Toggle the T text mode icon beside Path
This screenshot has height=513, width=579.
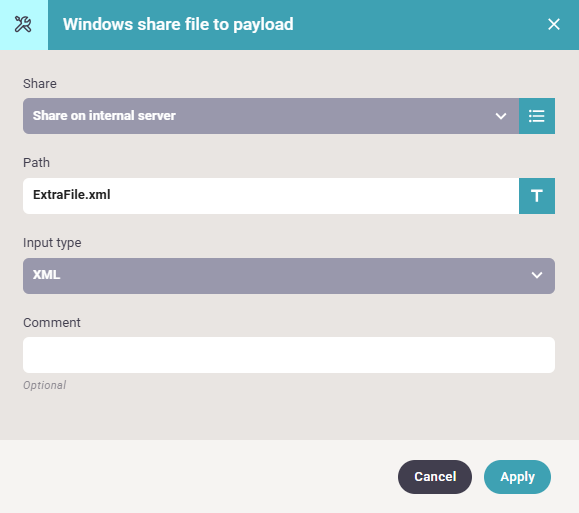coord(537,196)
